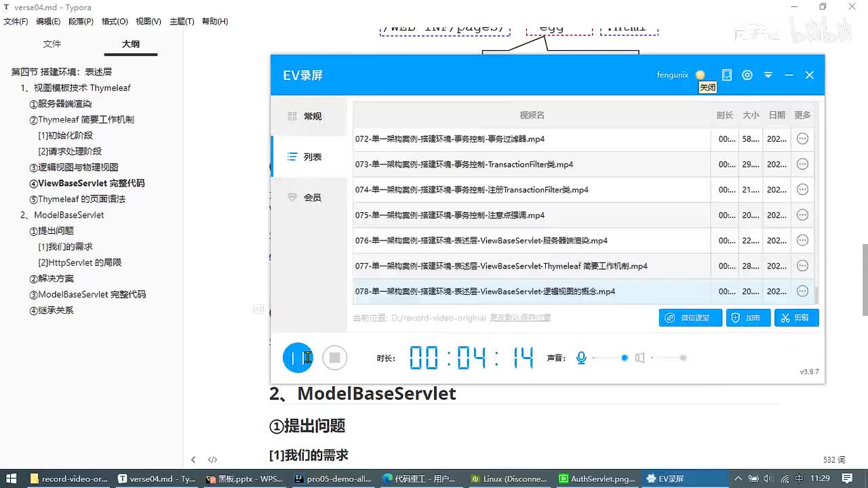Switch Typora sidebar to 文件 tab
868x488 pixels.
(x=52, y=44)
